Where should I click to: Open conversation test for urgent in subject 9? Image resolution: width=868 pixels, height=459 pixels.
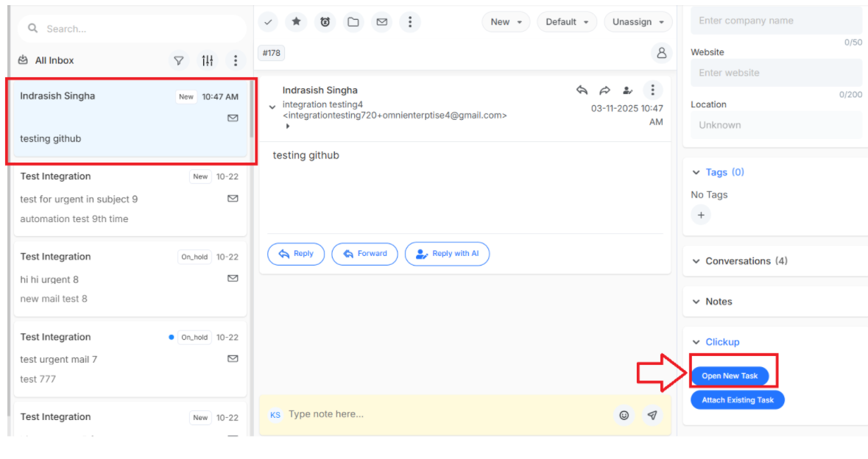(x=130, y=199)
